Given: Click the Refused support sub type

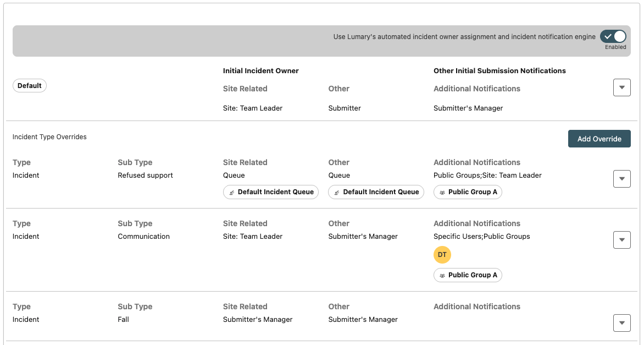Looking at the screenshot, I should point(145,176).
